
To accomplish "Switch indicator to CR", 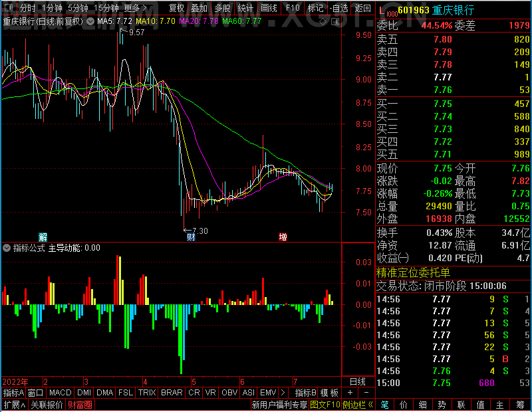I will click(194, 393).
